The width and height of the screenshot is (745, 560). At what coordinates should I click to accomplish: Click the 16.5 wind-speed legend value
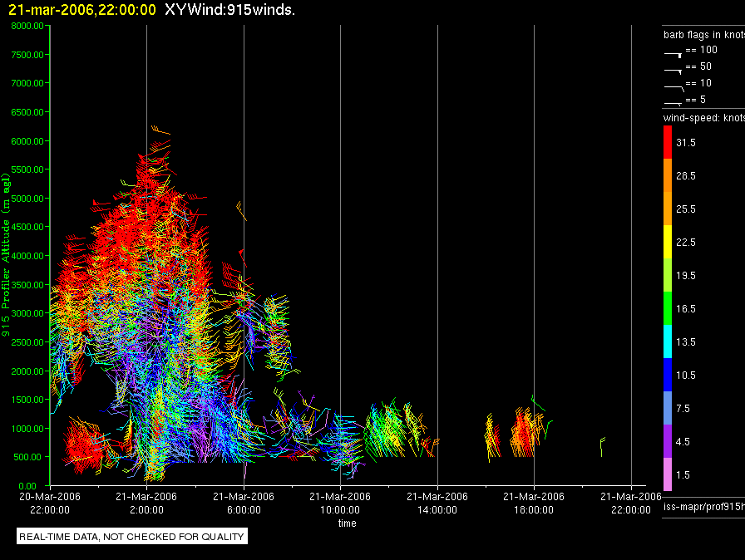[686, 309]
